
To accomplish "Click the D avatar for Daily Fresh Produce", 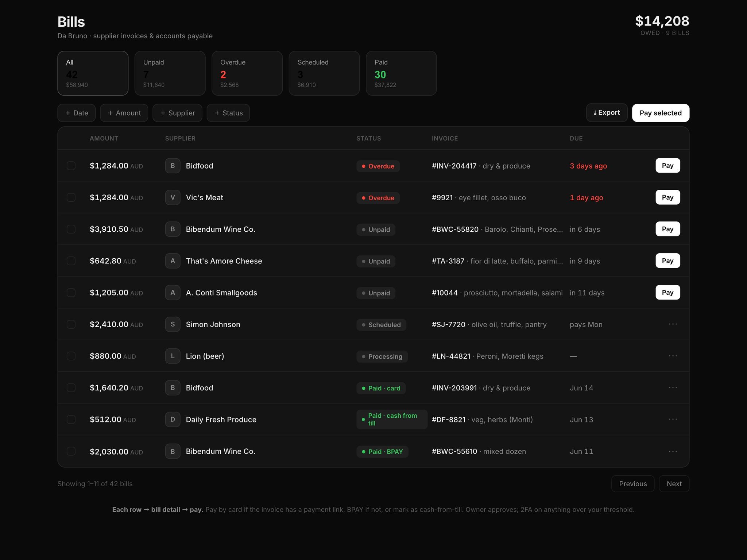I will [x=173, y=420].
